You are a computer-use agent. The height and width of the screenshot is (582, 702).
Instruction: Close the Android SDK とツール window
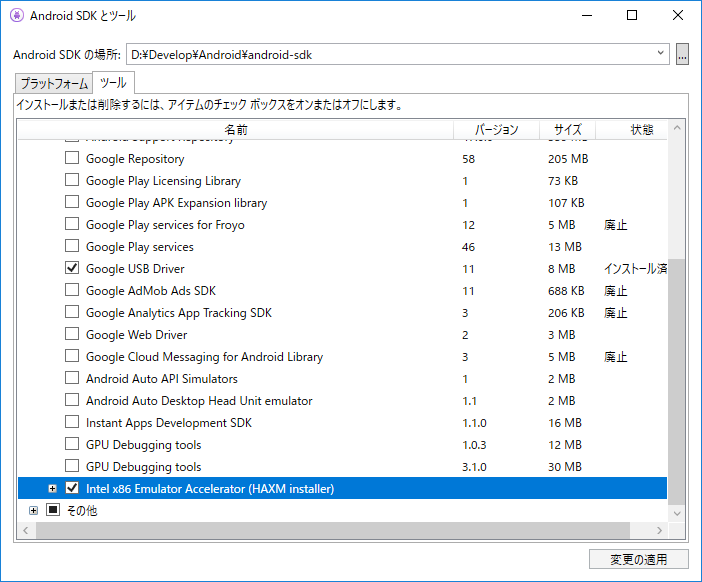[x=677, y=15]
